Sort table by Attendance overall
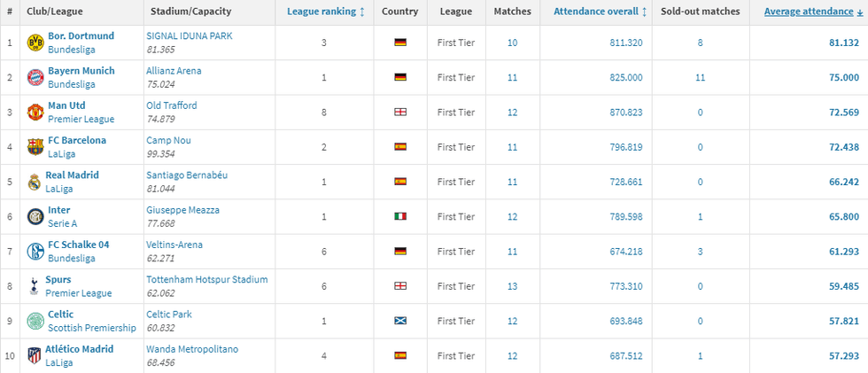 click(599, 12)
